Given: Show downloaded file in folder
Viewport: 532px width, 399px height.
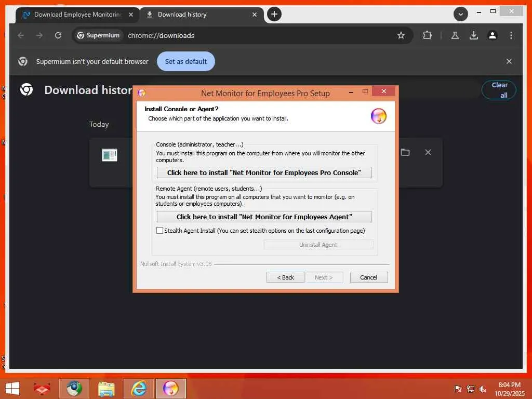Looking at the screenshot, I should click(x=405, y=152).
